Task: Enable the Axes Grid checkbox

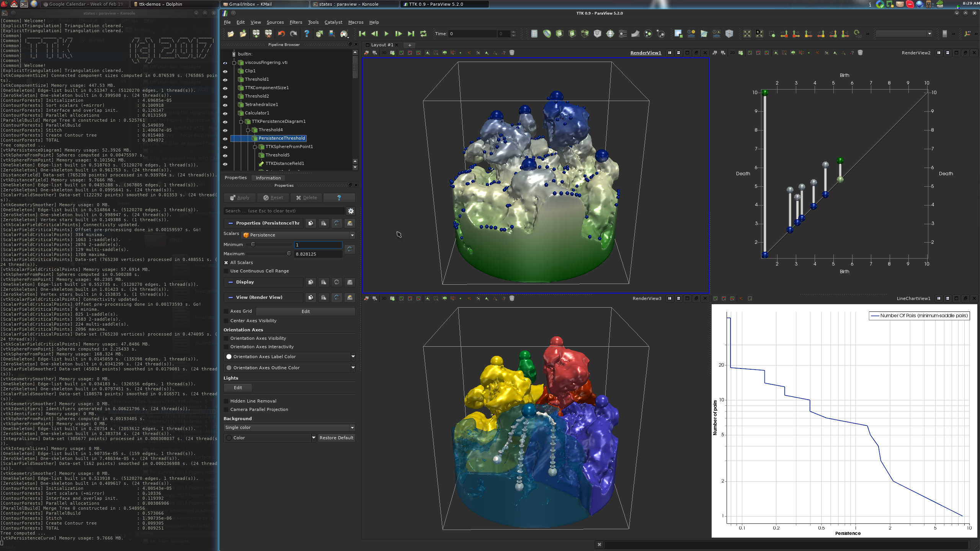Action: point(226,311)
